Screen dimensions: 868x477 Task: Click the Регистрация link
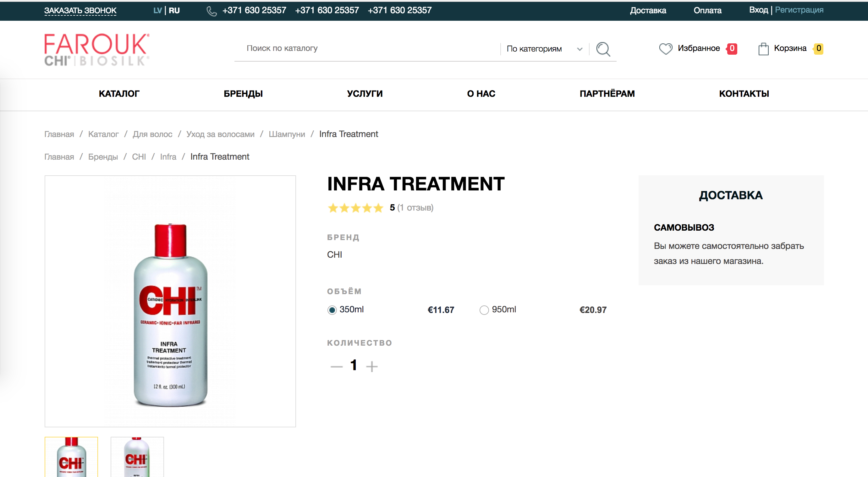(799, 10)
